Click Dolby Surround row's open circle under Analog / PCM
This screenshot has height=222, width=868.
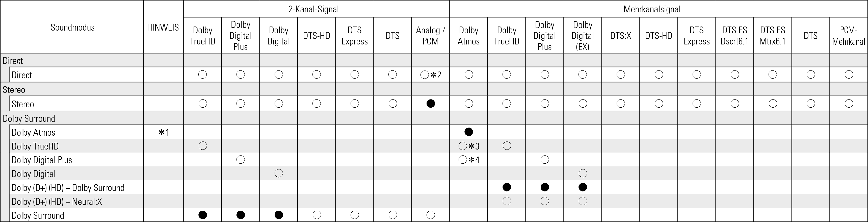click(430, 215)
